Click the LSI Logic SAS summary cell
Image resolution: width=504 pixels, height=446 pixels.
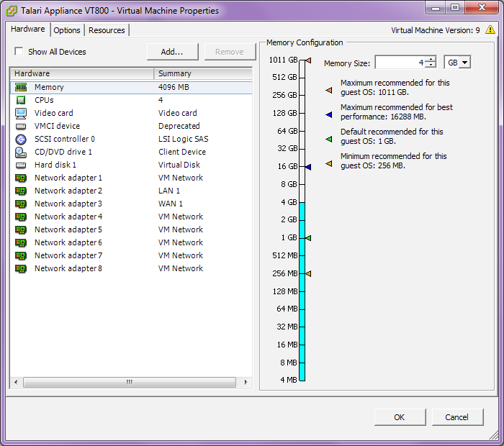coord(183,139)
